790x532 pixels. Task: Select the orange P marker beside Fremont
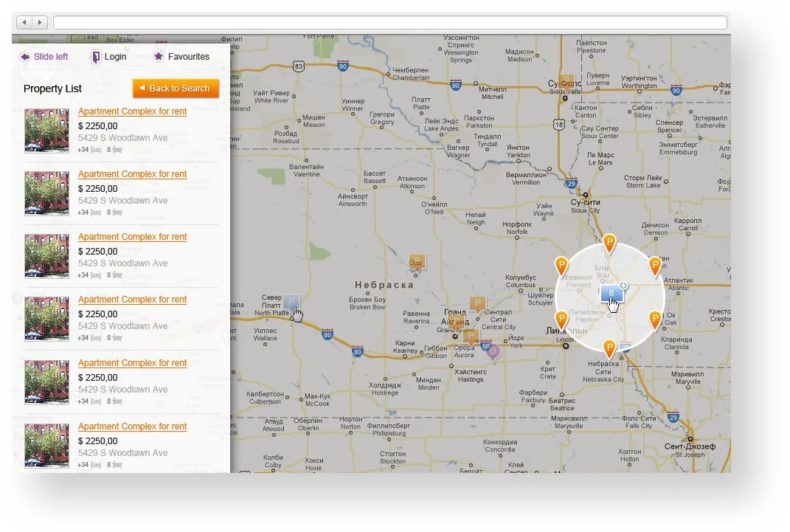coord(561,266)
